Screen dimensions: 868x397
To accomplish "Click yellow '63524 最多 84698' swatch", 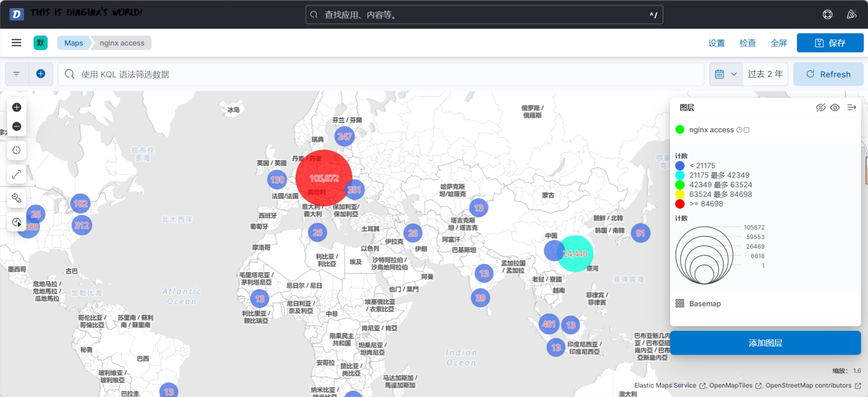I will click(x=680, y=194).
